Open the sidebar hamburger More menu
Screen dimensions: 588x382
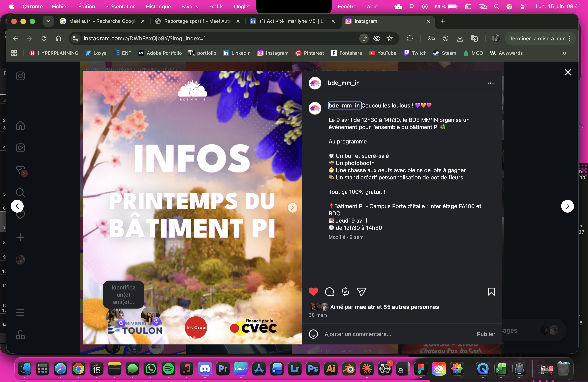[x=20, y=312]
